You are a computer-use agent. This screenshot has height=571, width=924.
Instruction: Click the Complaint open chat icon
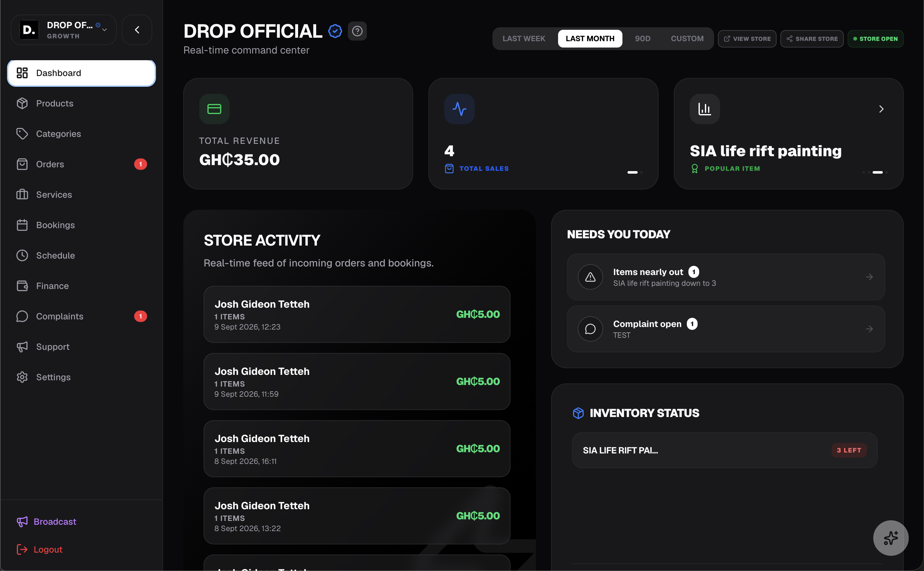590,329
